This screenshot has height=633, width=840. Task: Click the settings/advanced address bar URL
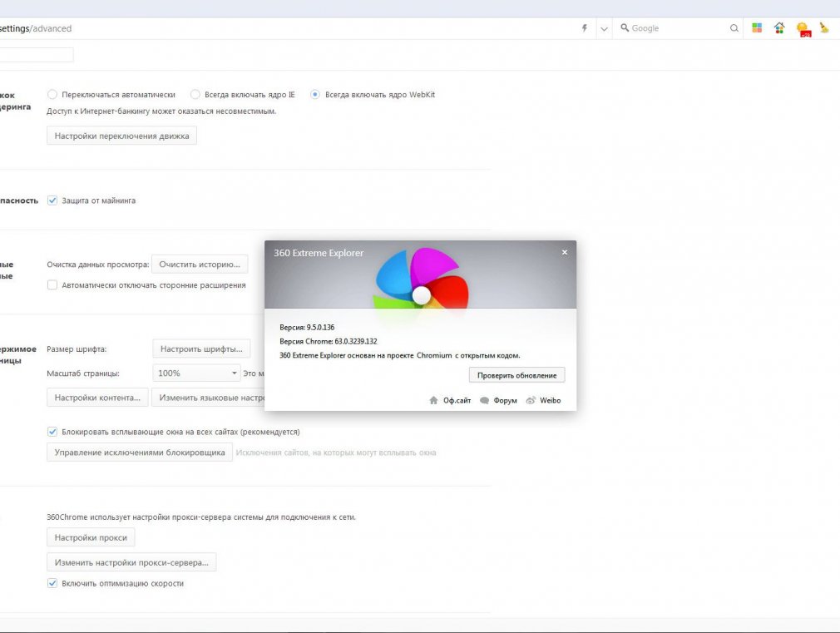36,28
